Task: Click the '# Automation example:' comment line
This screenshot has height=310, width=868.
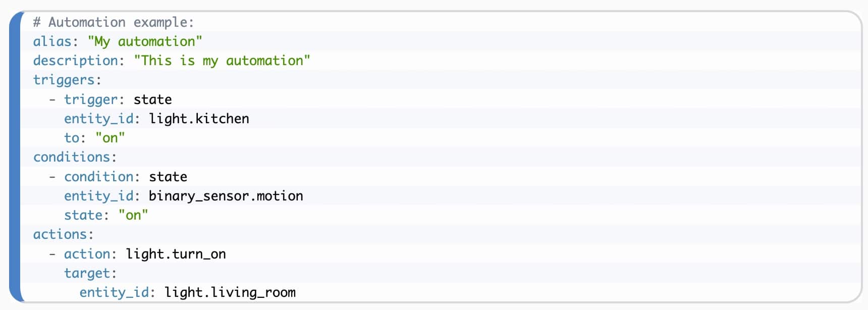Action: point(114,22)
